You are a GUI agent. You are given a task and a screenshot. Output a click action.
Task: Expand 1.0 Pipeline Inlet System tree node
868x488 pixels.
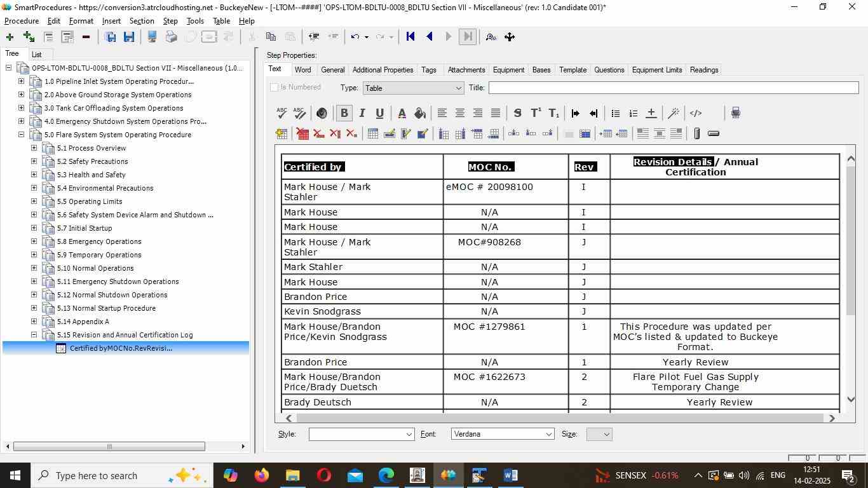pos(21,81)
